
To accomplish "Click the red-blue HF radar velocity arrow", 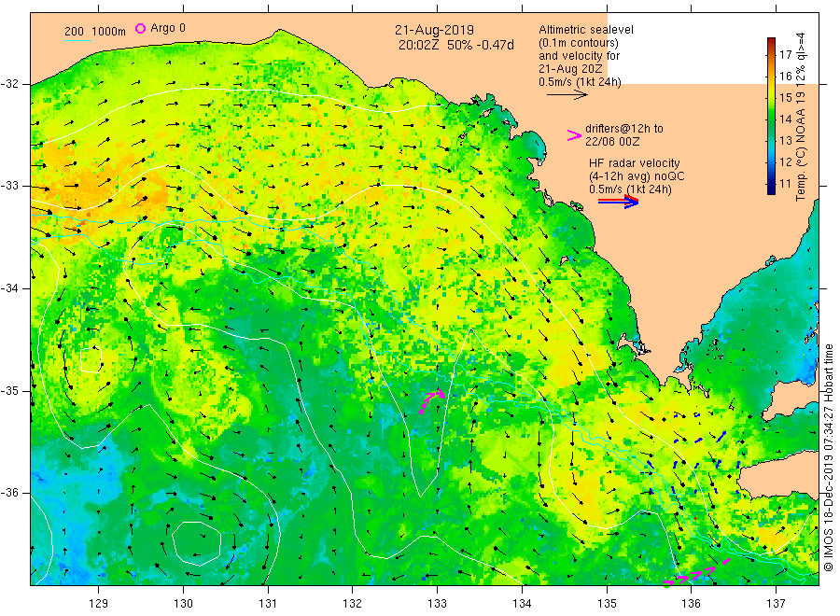I will [618, 202].
